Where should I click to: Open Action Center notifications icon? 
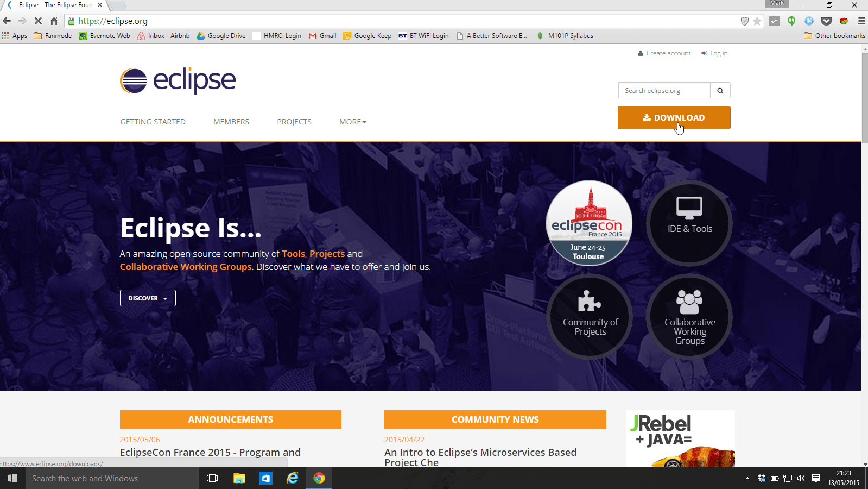coord(815,478)
